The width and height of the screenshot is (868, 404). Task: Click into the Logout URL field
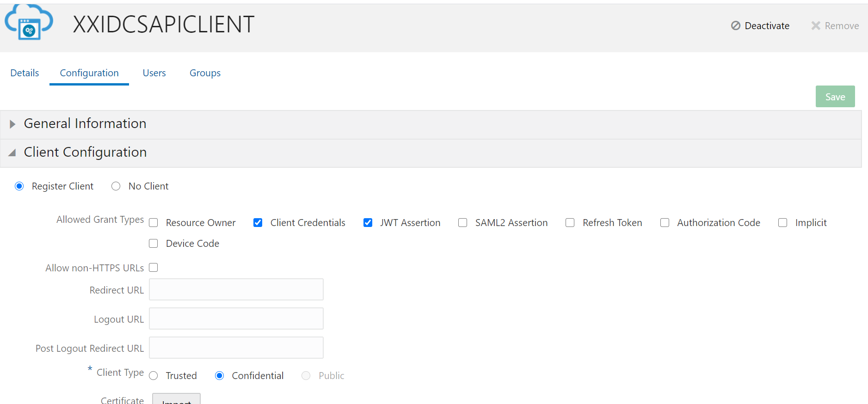(236, 318)
